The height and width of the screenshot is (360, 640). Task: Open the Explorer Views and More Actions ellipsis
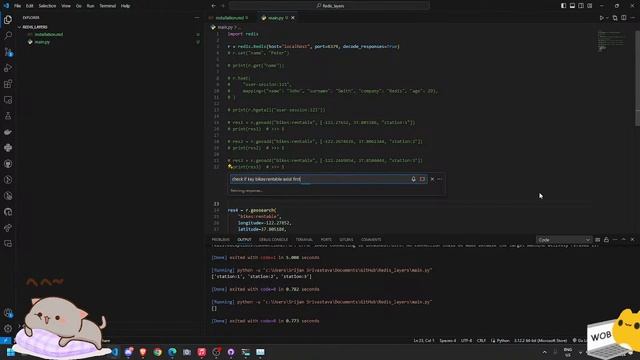tap(197, 18)
